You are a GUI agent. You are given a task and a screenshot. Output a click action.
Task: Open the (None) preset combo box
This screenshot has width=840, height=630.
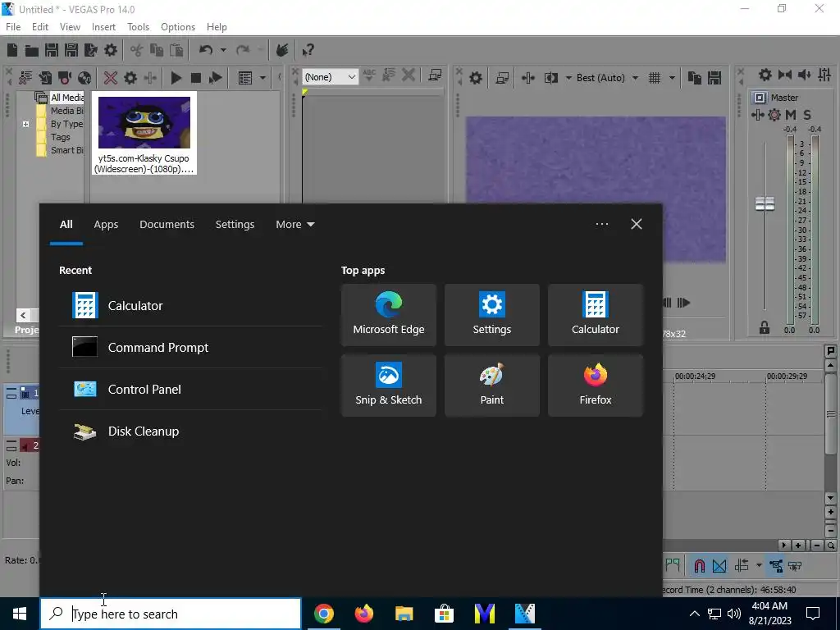click(330, 77)
